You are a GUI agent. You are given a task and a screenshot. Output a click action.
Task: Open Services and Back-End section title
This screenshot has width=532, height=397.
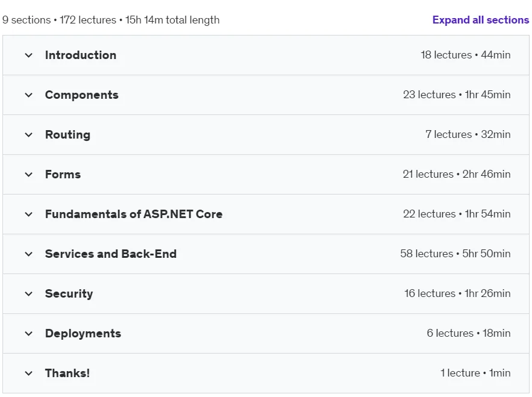point(111,254)
